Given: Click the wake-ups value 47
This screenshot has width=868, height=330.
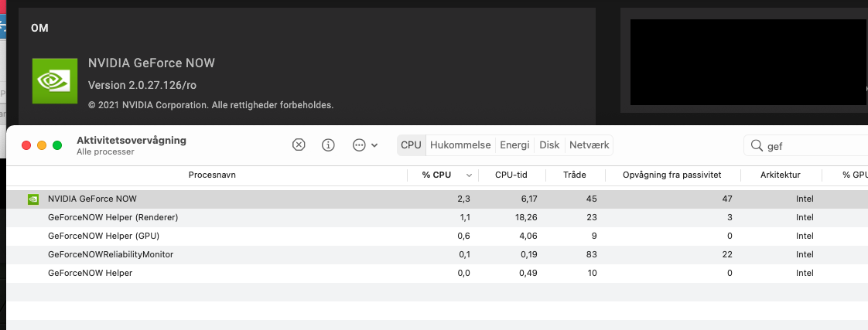Looking at the screenshot, I should click(727, 199).
